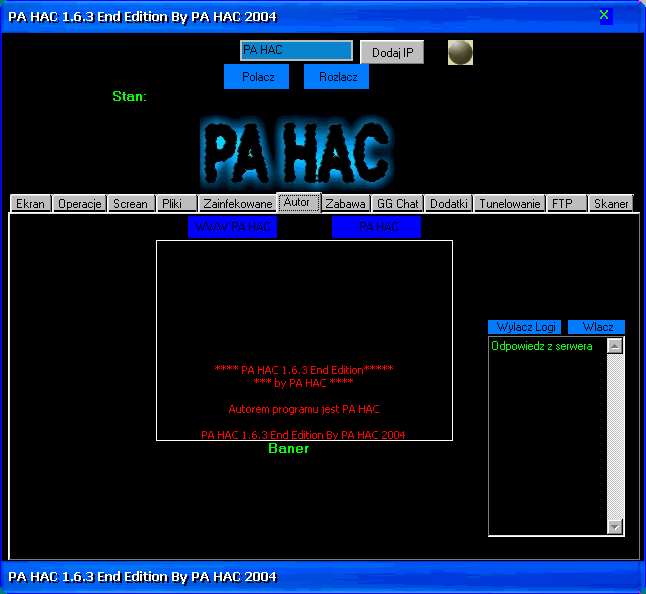The width and height of the screenshot is (646, 594).
Task: Disable logs with Wylacz Logi button
Action: tap(526, 327)
